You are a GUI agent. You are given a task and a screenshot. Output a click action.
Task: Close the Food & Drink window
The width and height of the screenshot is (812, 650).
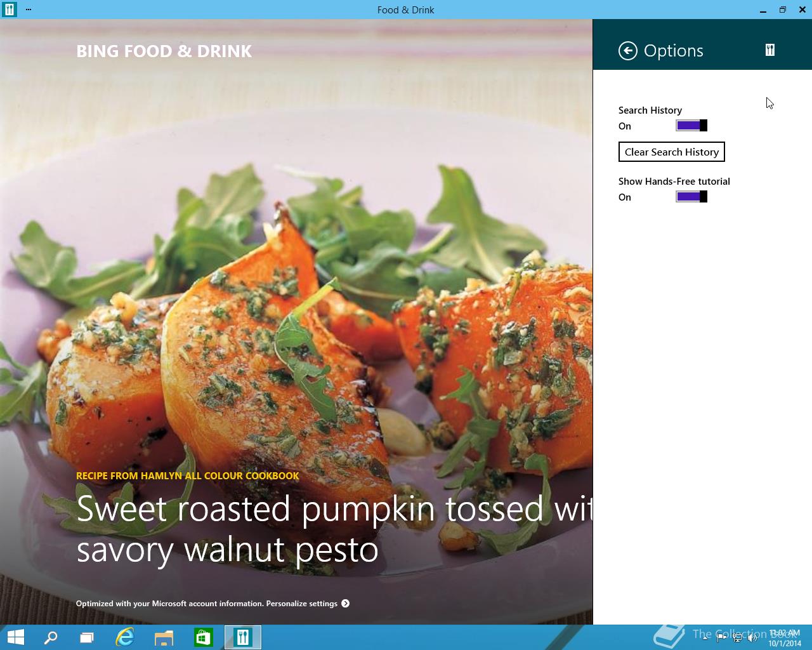click(x=802, y=10)
